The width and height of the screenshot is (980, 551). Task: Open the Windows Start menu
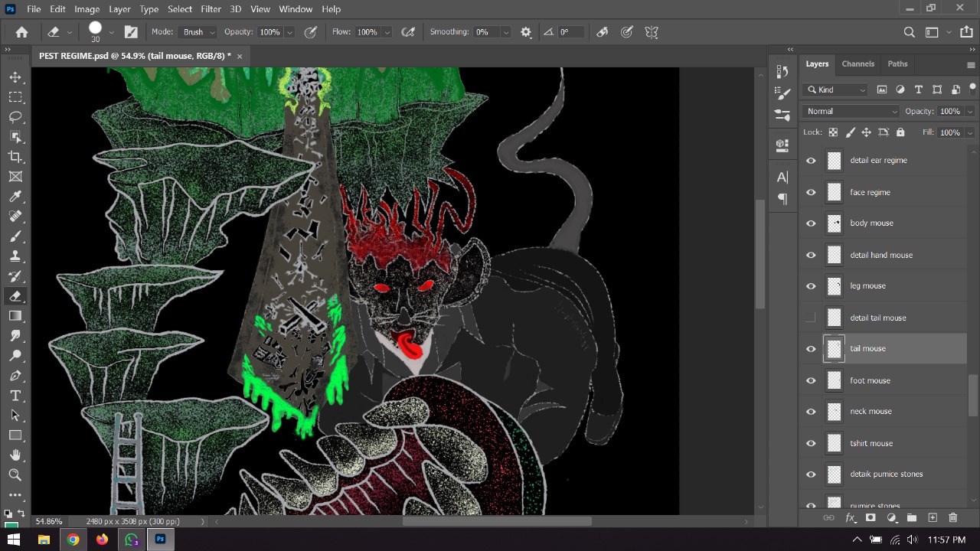click(x=14, y=540)
